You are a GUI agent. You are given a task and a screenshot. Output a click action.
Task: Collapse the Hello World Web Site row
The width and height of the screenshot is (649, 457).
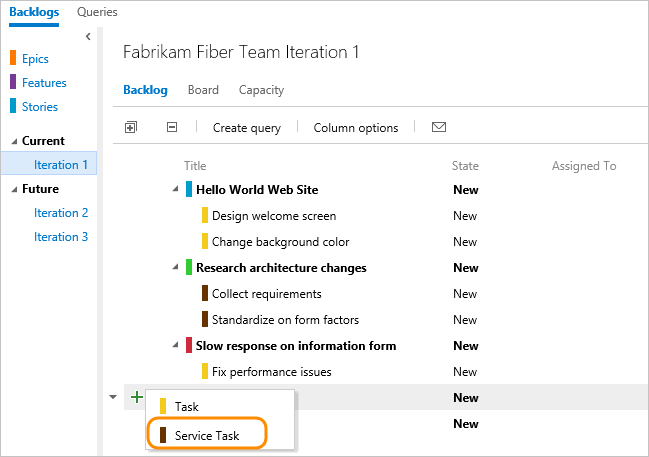(176, 190)
